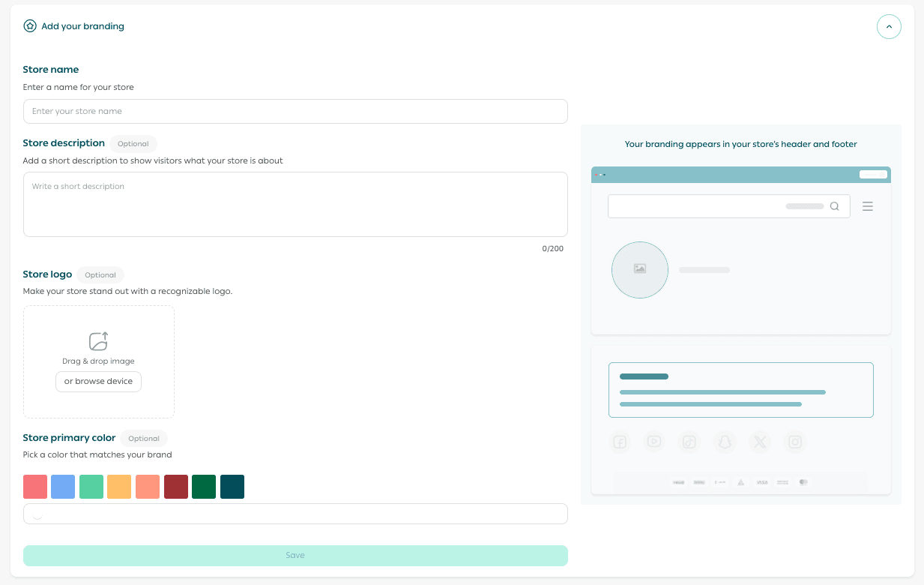Focus the store name input field
The image size is (924, 585).
tap(295, 111)
